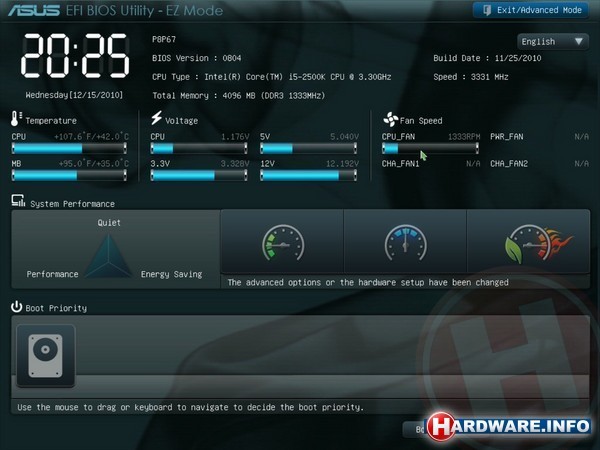
Task: Click the CHA_FAN2 label
Action: [509, 164]
